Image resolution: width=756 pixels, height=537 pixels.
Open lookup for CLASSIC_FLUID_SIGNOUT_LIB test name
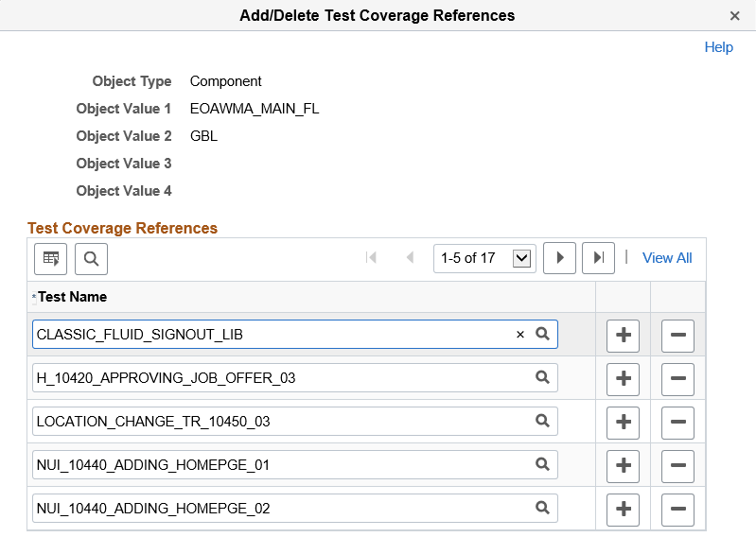point(543,334)
